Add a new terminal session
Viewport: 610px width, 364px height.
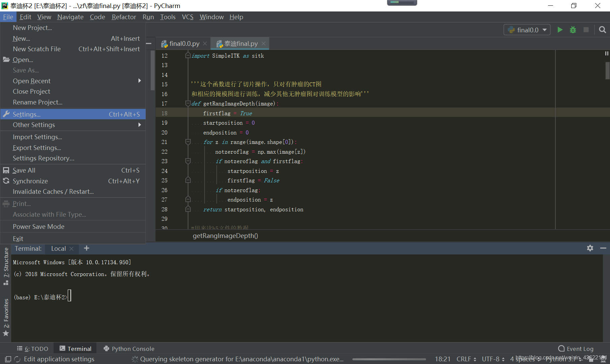87,248
